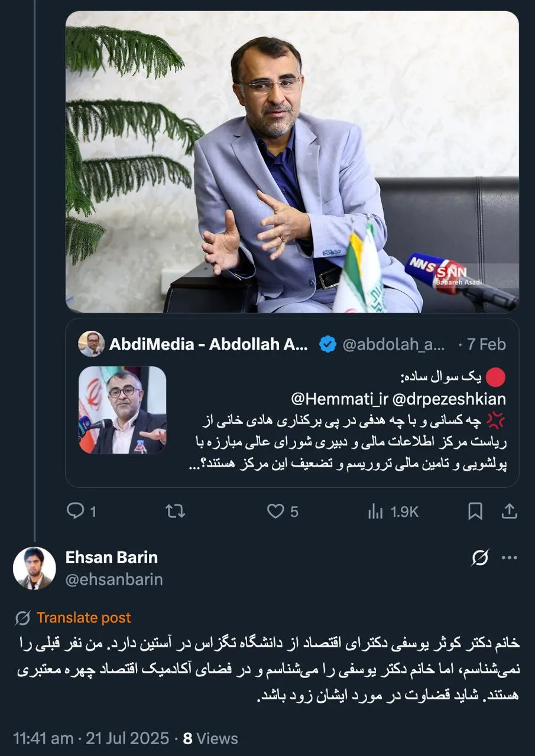Image resolution: width=535 pixels, height=756 pixels.
Task: Click the @drpezeshkian mention
Action: click(448, 399)
